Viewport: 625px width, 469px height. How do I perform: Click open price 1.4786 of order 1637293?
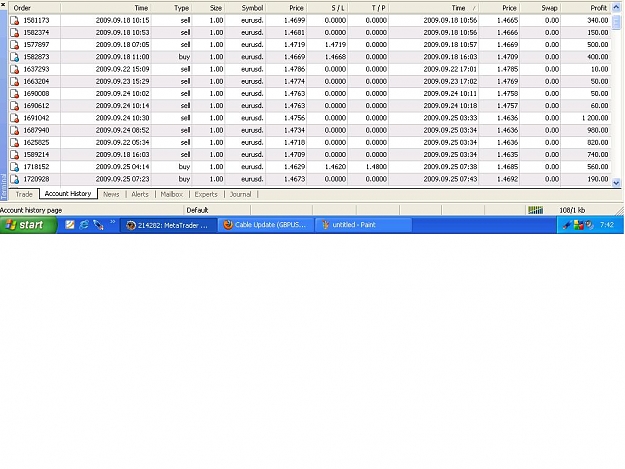pyautogui.click(x=295, y=69)
